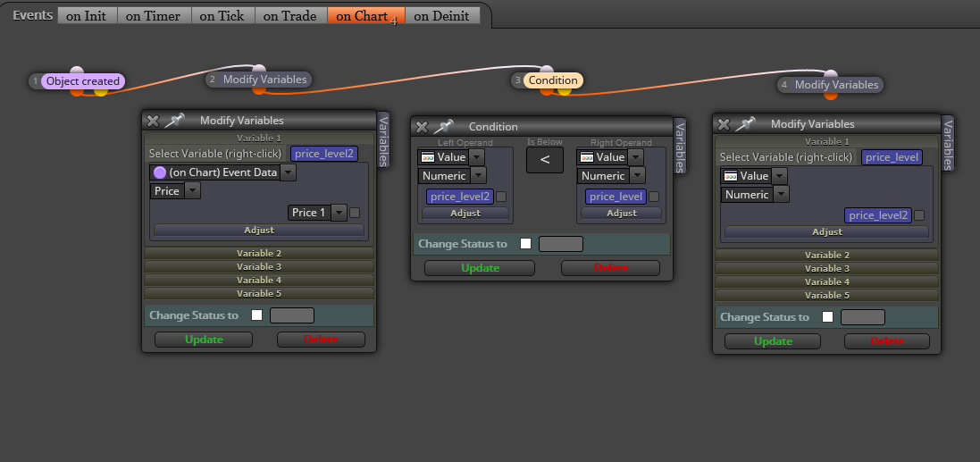The width and height of the screenshot is (980, 462).
Task: Toggle checkbox beside right operand price_level
Action: [x=654, y=197]
